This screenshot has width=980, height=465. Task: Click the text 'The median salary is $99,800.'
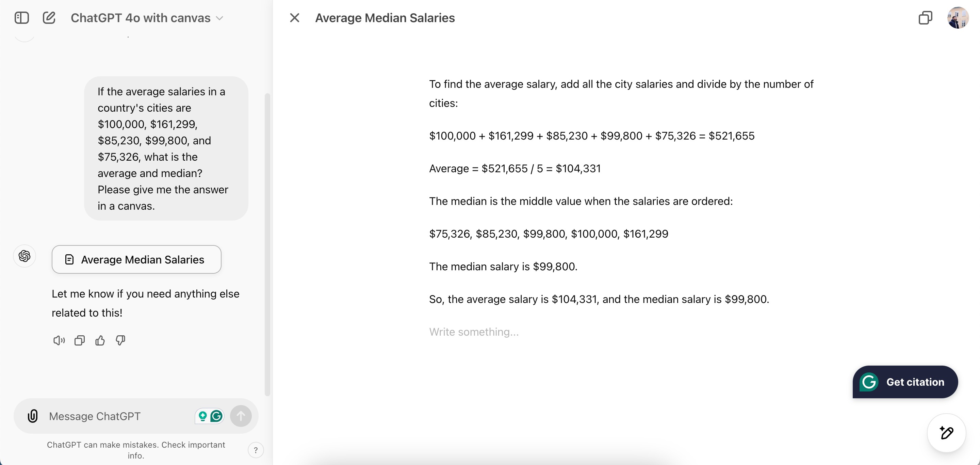pyautogui.click(x=503, y=266)
